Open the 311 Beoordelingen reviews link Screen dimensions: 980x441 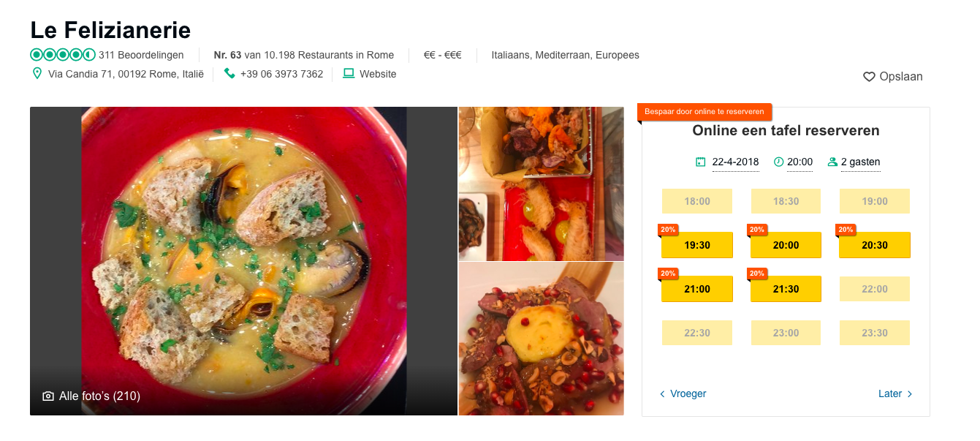click(141, 55)
